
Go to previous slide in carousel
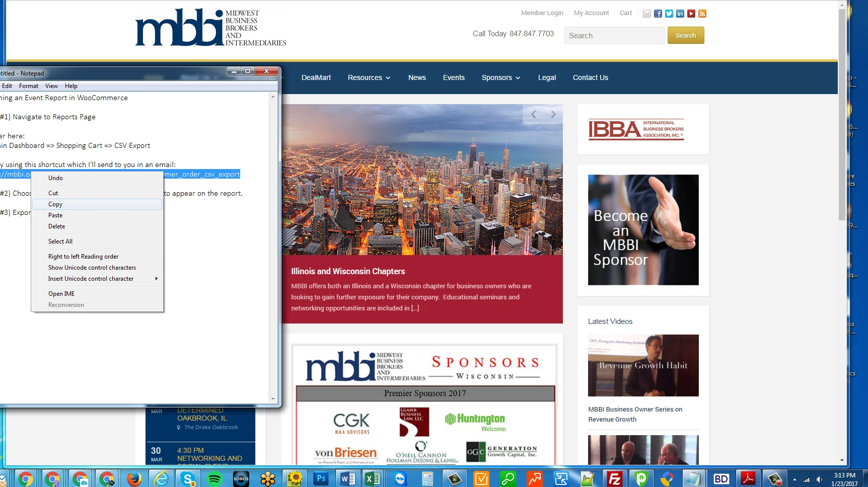coord(533,114)
